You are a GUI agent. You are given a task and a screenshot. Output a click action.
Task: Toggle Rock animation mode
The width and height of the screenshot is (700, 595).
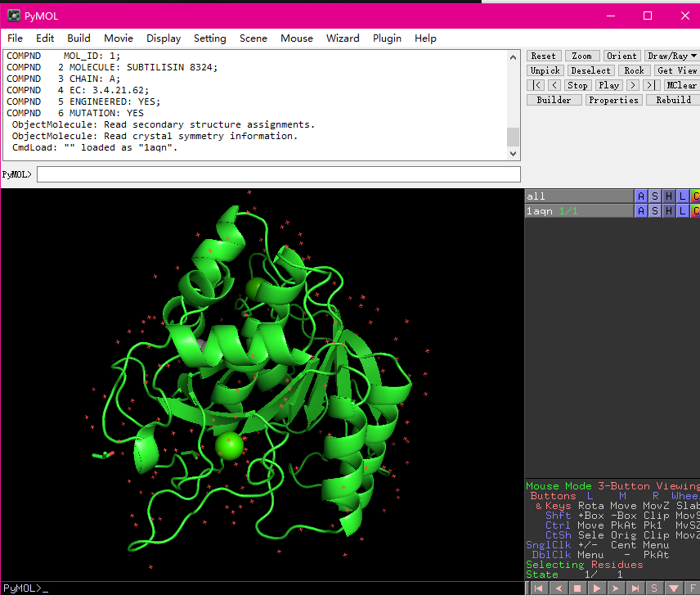(634, 70)
